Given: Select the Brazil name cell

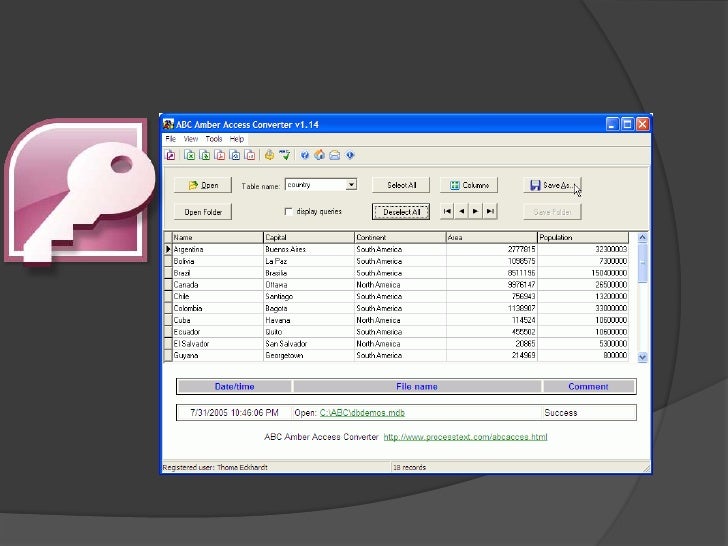Looking at the screenshot, I should 218,273.
